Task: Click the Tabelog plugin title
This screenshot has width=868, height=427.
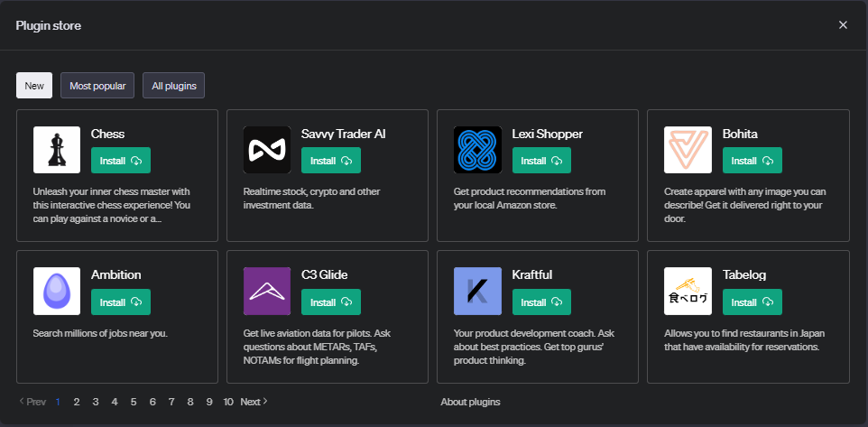Action: pyautogui.click(x=744, y=275)
